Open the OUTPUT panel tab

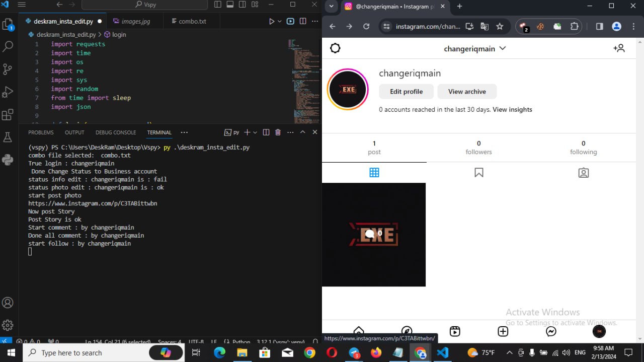point(74,132)
